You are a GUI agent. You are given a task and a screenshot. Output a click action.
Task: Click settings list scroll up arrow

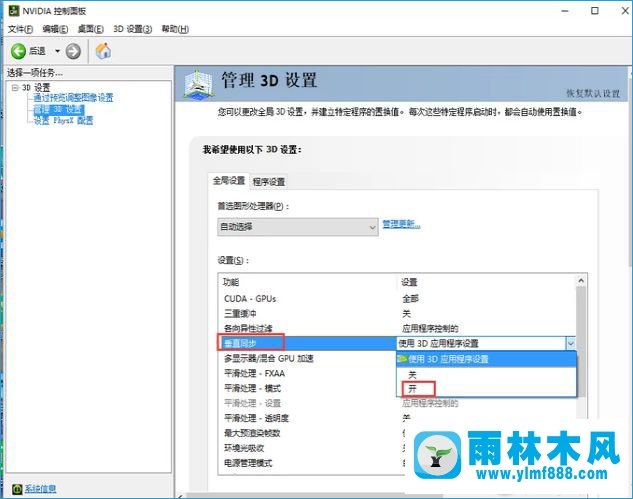tap(581, 281)
